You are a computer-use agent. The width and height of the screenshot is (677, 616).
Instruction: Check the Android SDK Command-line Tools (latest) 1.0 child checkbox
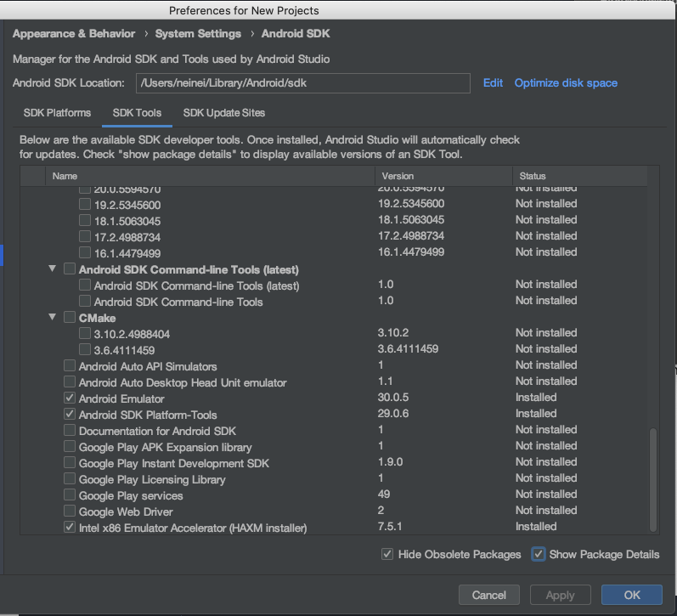pyautogui.click(x=85, y=285)
